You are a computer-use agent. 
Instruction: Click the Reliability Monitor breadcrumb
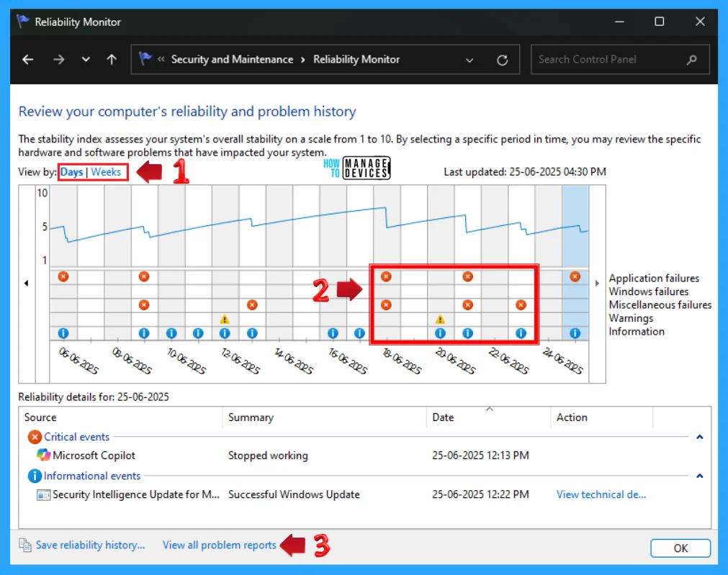(356, 60)
